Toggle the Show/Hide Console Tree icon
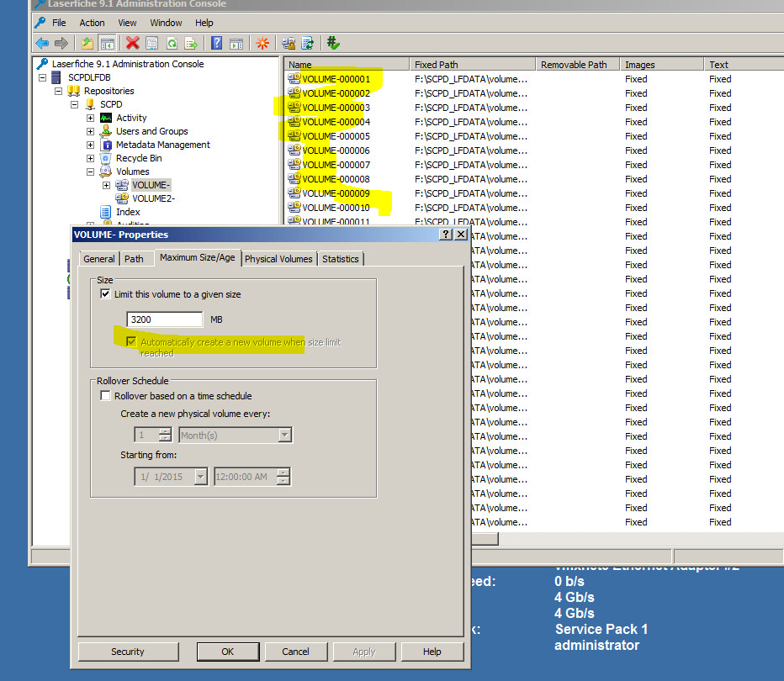This screenshot has height=681, width=784. pos(107,44)
